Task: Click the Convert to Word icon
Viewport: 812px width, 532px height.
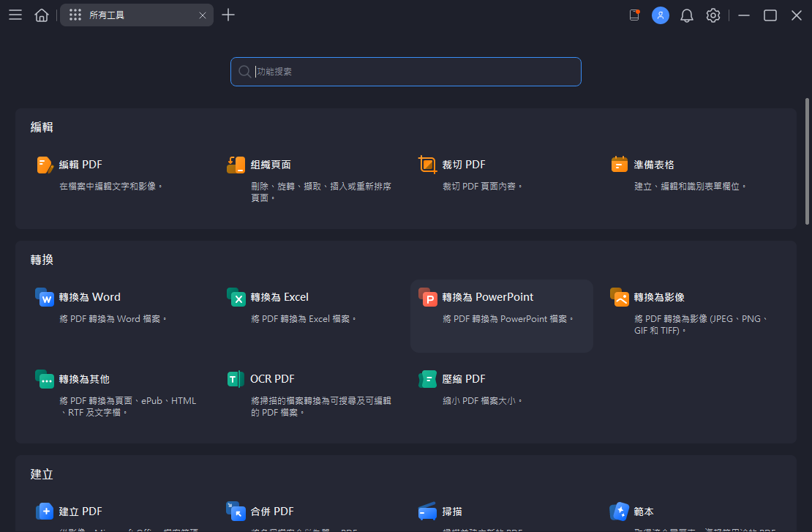Action: click(x=45, y=297)
